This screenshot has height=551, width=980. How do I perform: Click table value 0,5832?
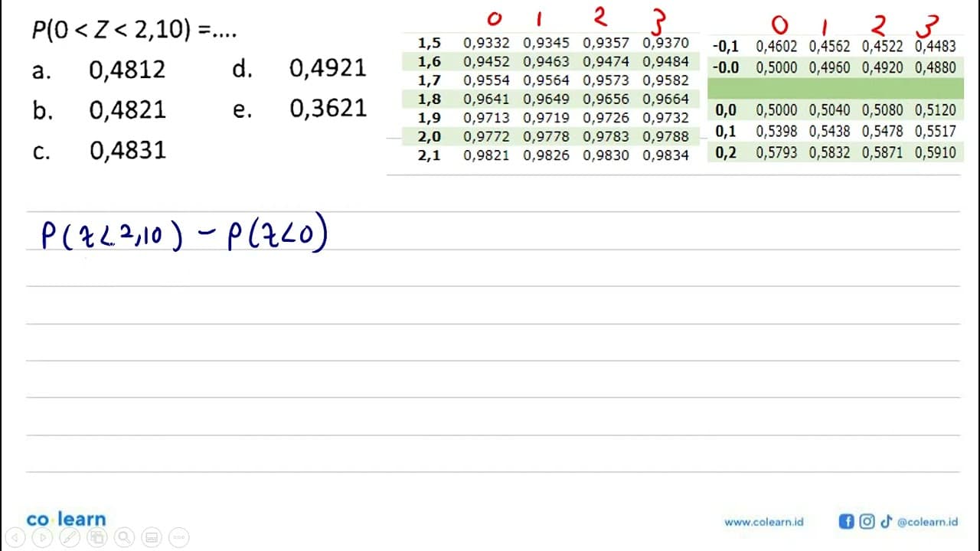[x=829, y=152]
